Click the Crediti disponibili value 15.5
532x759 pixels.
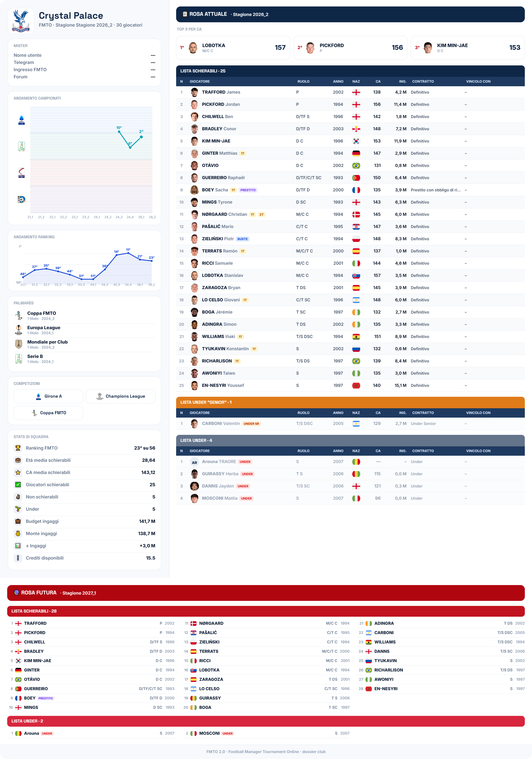150,558
